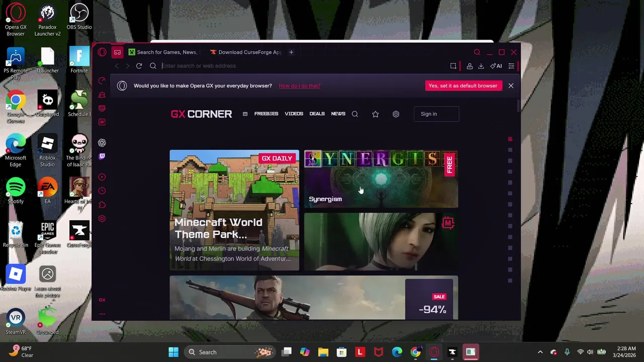This screenshot has height=362, width=644.
Task: Click Yes, set it as default browser
Action: point(463,85)
